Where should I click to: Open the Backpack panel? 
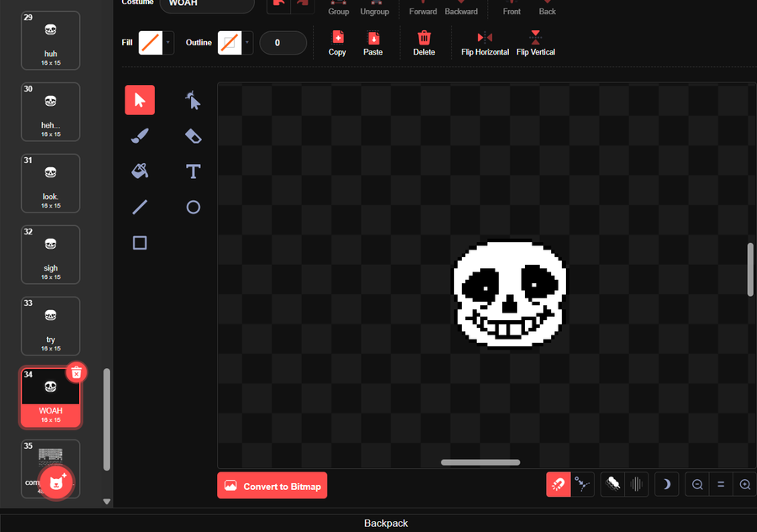[x=386, y=524]
